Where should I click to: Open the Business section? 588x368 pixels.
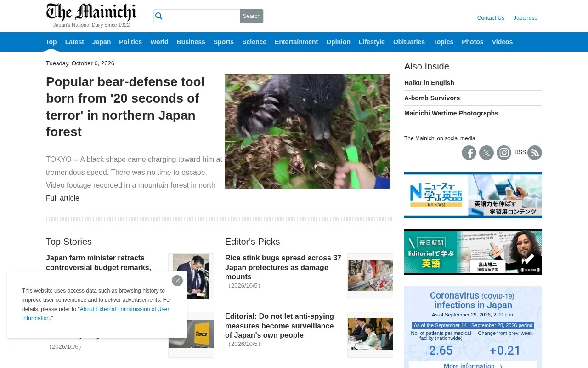pos(191,42)
